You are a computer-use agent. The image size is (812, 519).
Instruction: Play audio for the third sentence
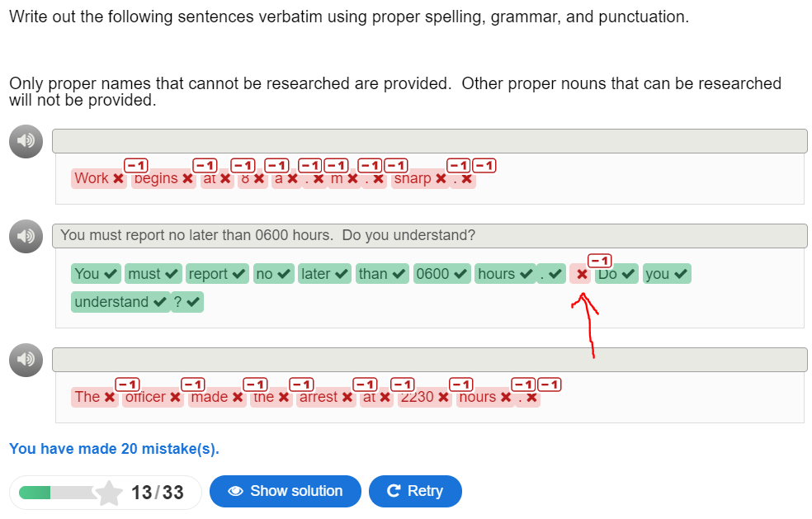coord(26,360)
